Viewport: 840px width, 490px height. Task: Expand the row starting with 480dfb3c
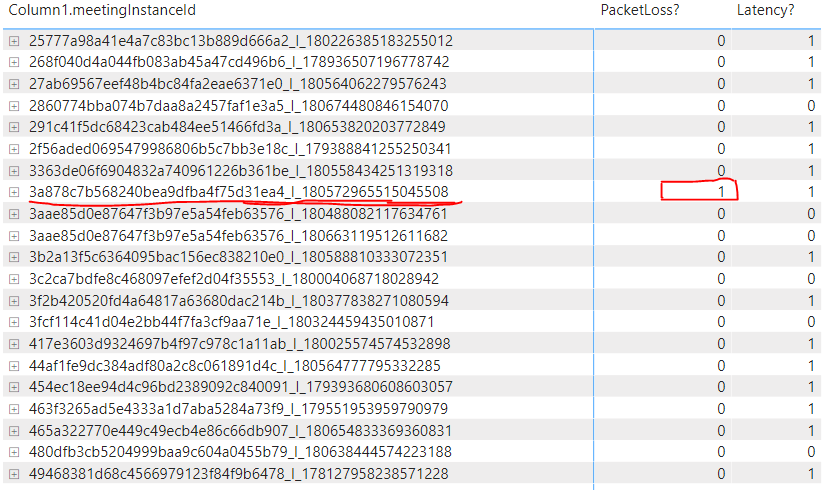tap(14, 452)
